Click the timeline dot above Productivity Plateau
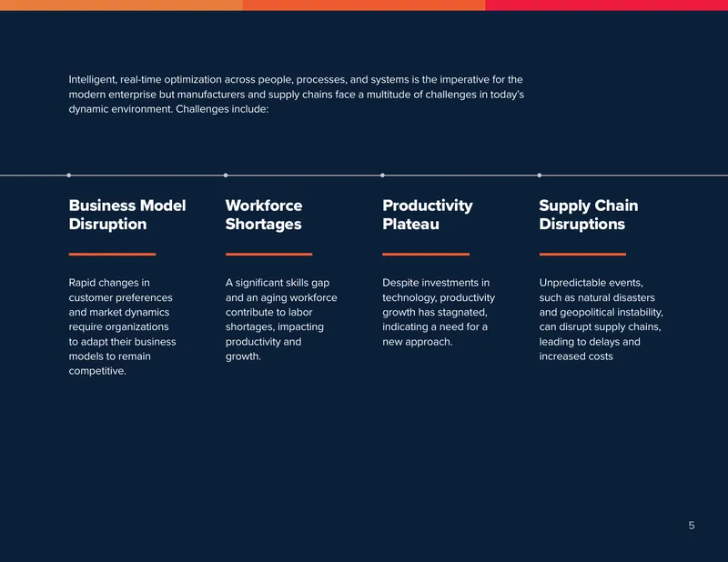 [382, 176]
